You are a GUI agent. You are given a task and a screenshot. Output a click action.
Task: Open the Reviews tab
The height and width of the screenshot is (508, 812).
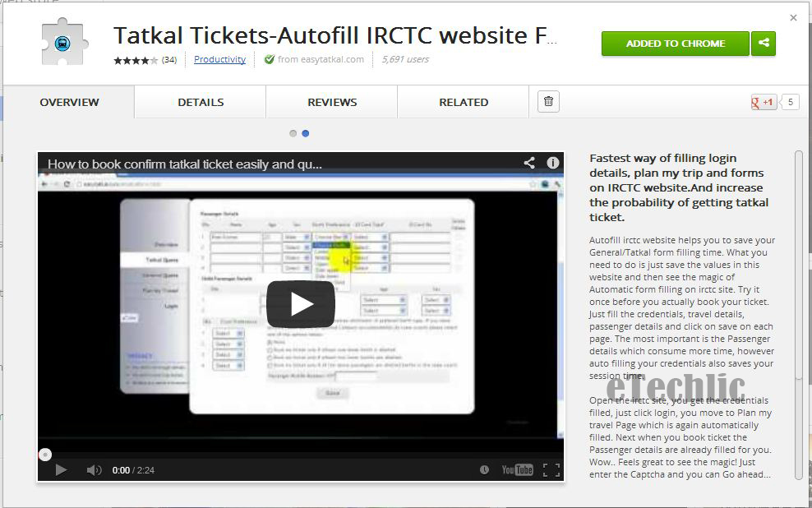click(x=332, y=102)
